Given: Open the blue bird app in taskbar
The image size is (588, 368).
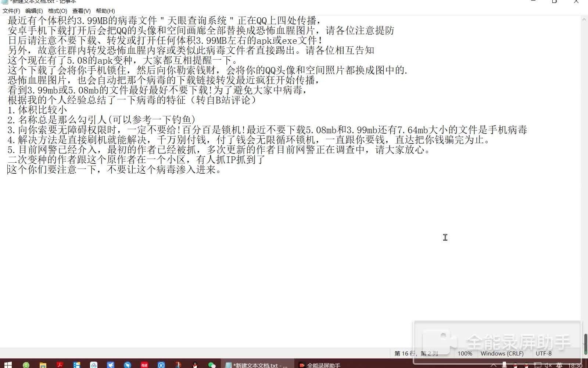Looking at the screenshot, I should [110, 365].
